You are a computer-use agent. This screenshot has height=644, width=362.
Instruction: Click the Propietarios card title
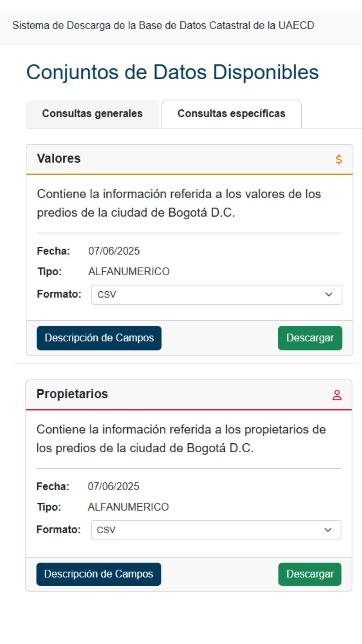pos(72,394)
